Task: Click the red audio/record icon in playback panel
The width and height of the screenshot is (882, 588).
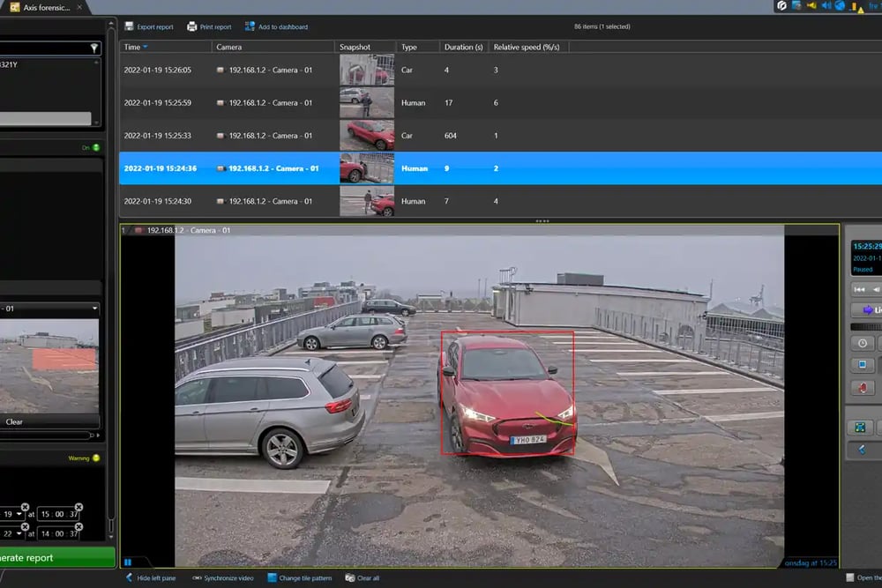Action: 863,388
